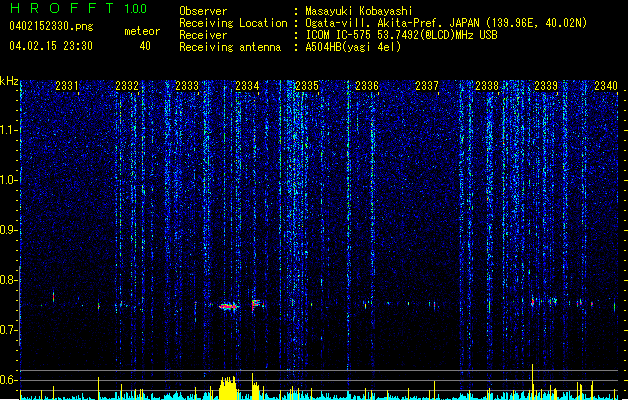Click the antenna A504HB(yagi 4el) text

(x=353, y=47)
